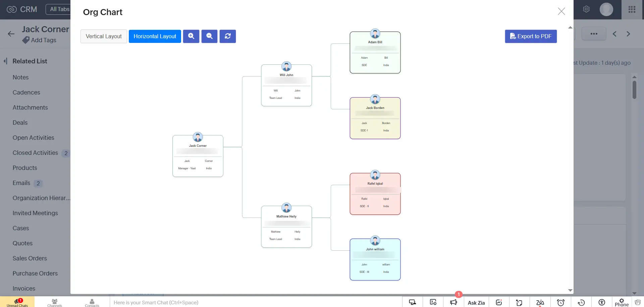Viewport: 644px width, 307px height.
Task: Export the org chart to PDF
Action: coord(530,36)
